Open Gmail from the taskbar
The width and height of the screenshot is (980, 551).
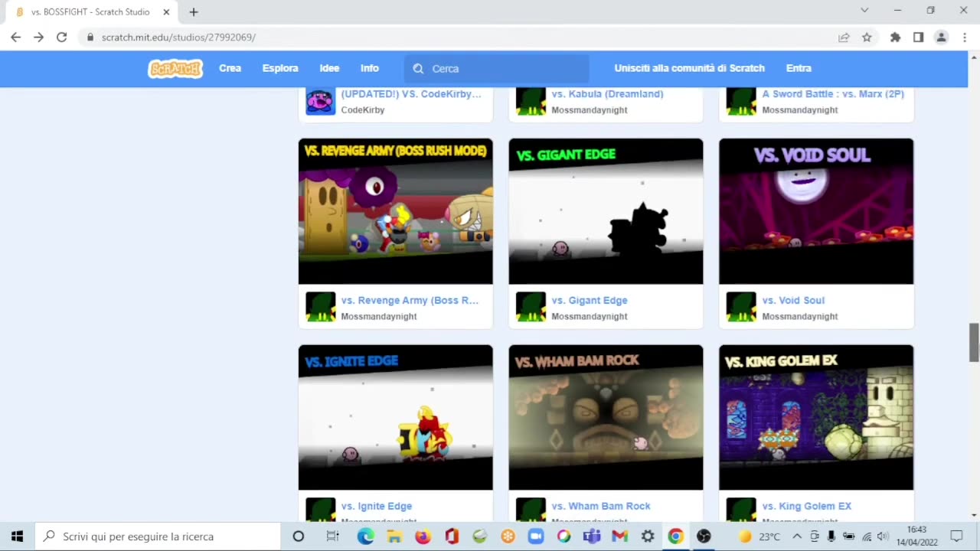619,536
